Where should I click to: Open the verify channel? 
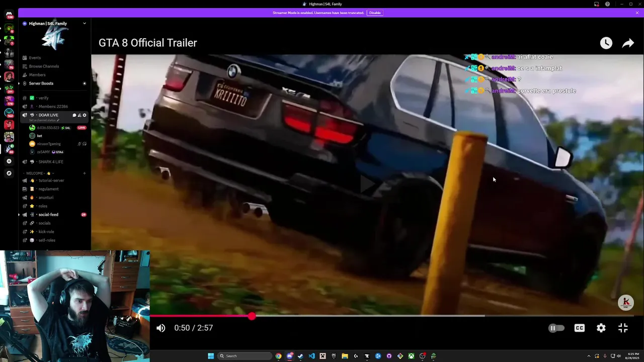55,98
